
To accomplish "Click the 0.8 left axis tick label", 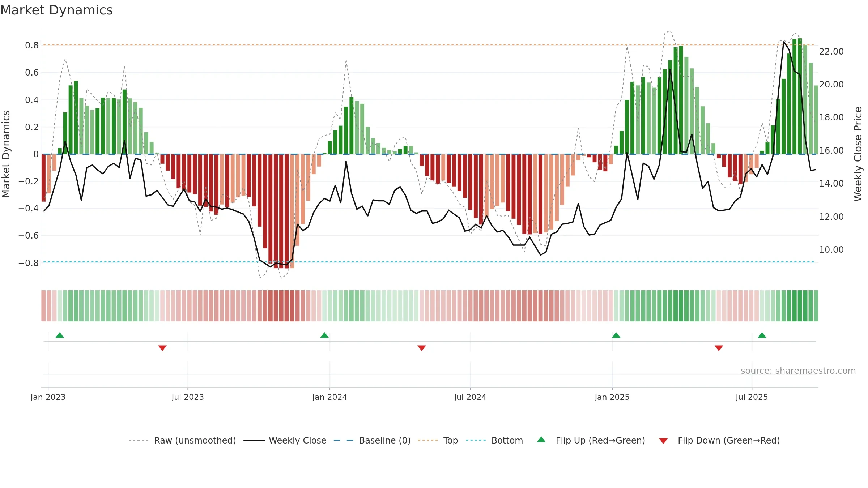I will 32,46.
